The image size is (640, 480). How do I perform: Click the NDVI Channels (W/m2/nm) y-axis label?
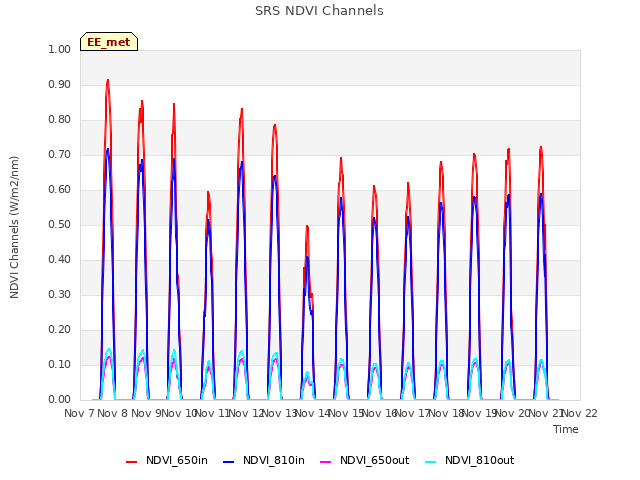[x=14, y=227]
